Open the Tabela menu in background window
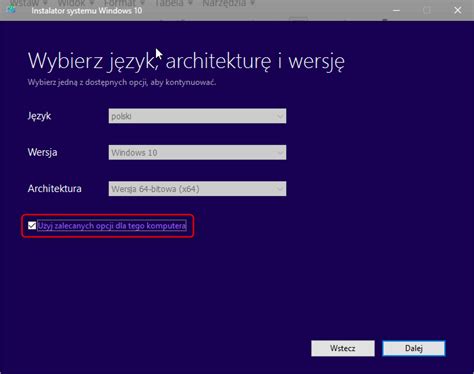Image resolution: width=474 pixels, height=374 pixels. [x=173, y=3]
